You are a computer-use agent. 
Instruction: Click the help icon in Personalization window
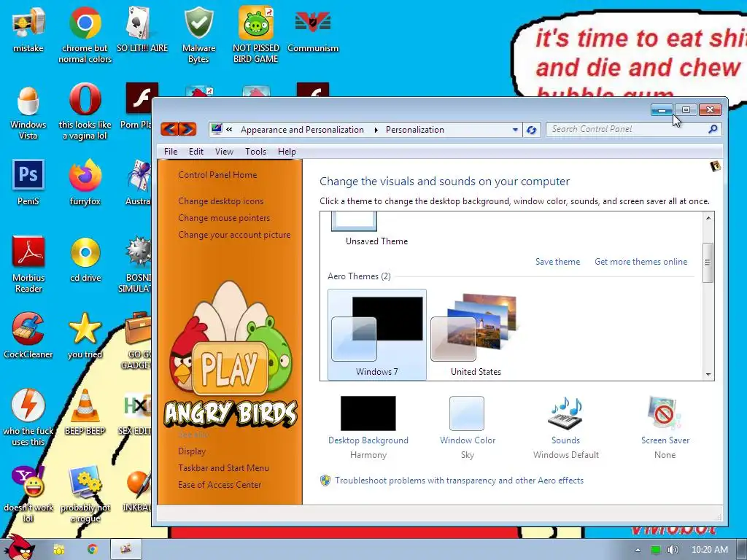click(715, 166)
